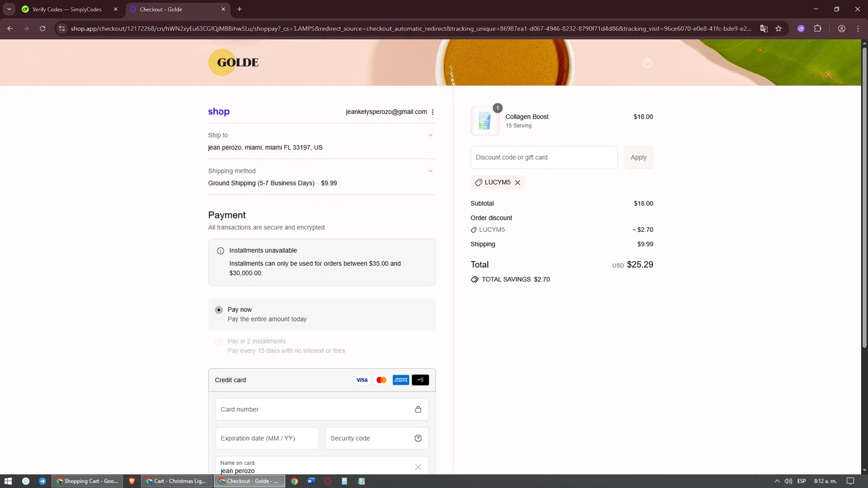Screen dimensions: 868x488
Task: Click the lock icon in card number field
Action: point(418,409)
